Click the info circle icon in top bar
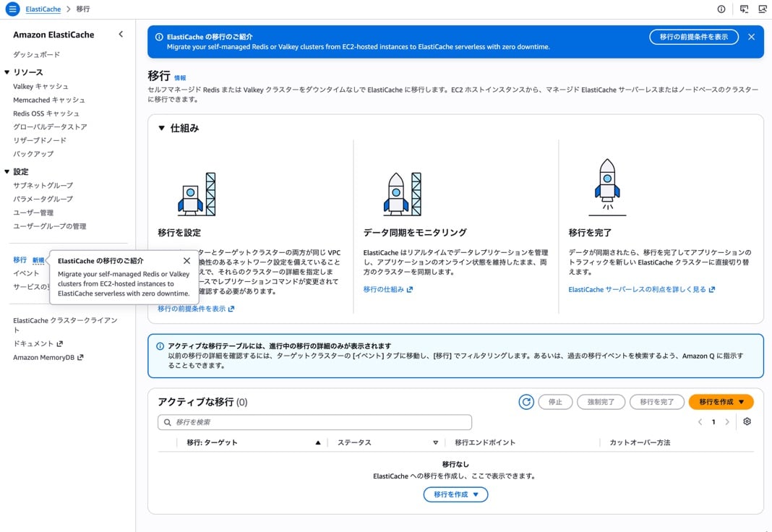Image resolution: width=772 pixels, height=532 pixels. tap(721, 9)
